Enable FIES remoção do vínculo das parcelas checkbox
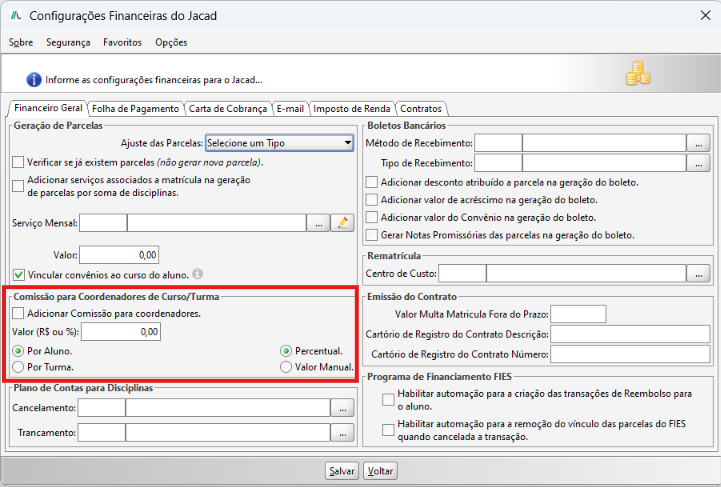Screen dimensions: 721x487 click(388, 430)
